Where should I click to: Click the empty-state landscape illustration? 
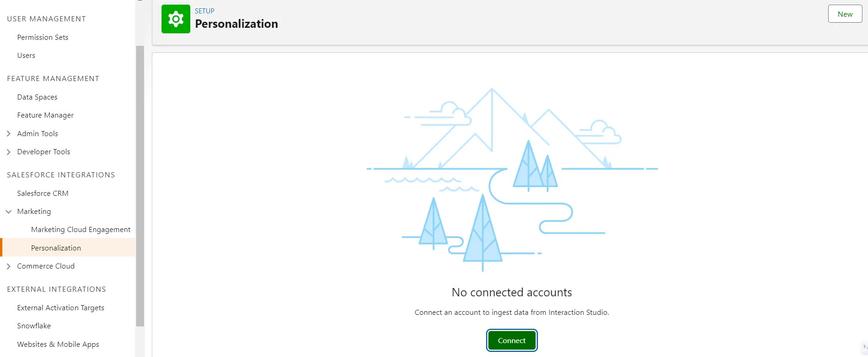[512, 178]
